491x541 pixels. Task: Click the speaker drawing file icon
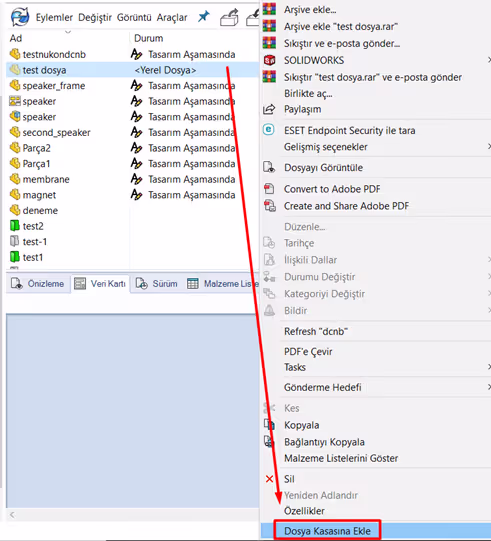pyautogui.click(x=15, y=101)
